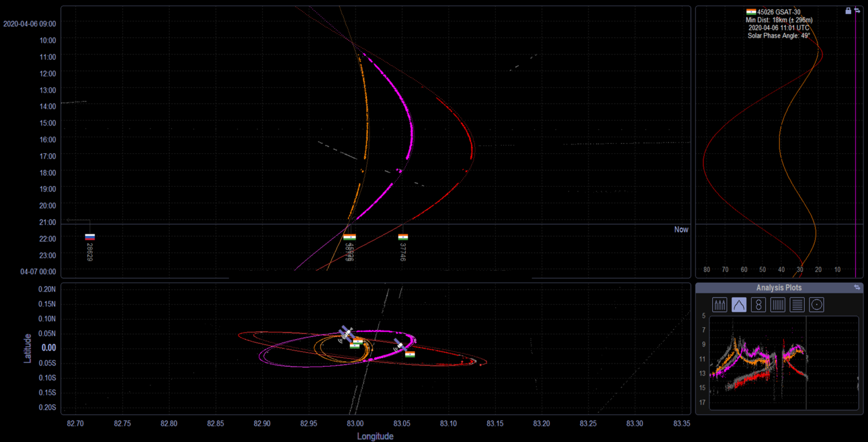Image resolution: width=868 pixels, height=442 pixels.
Task: Toggle the Russian flag marker for 28629
Action: click(89, 237)
